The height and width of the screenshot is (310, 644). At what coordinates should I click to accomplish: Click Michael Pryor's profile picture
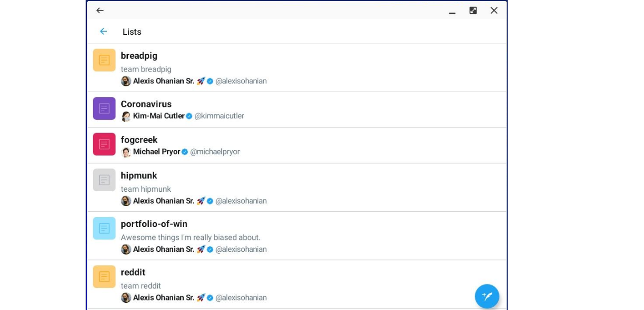click(x=125, y=152)
